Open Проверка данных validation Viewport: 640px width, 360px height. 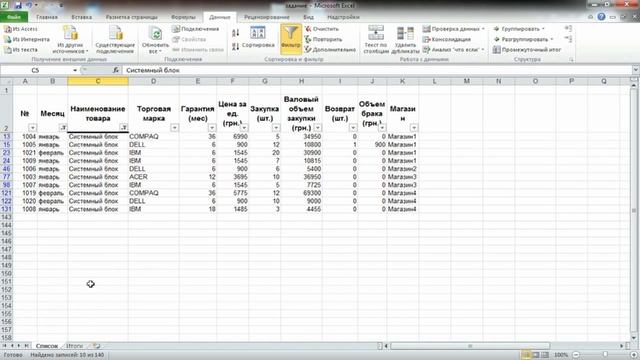pos(453,29)
